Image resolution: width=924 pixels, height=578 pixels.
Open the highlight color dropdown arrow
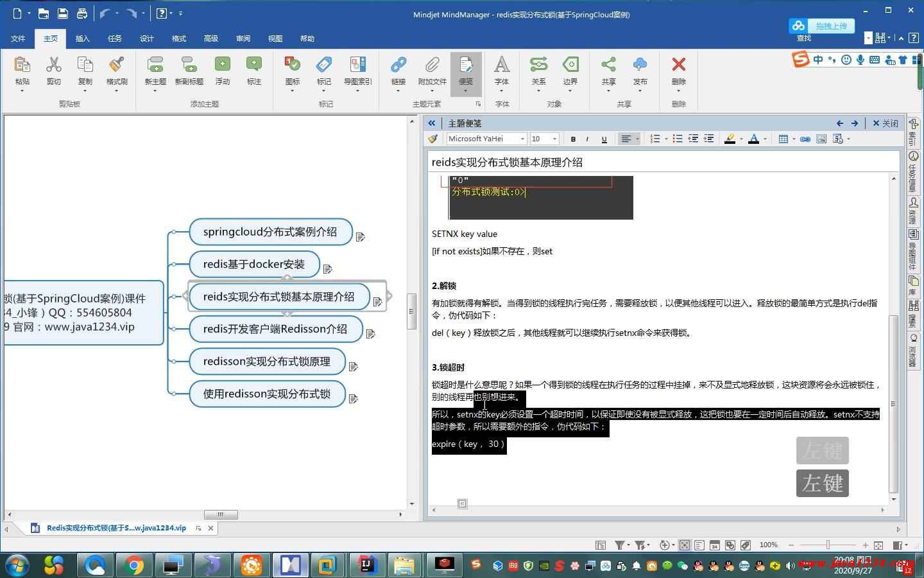[741, 139]
